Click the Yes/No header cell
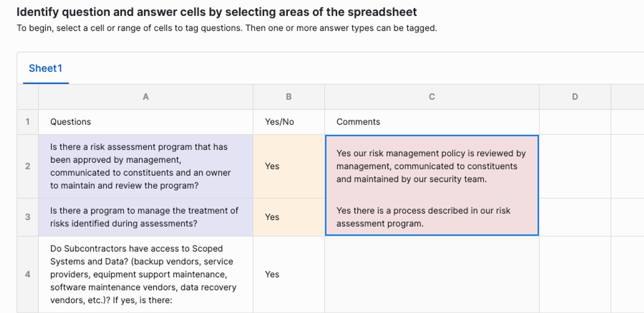The width and height of the screenshot is (644, 313). coord(289,122)
